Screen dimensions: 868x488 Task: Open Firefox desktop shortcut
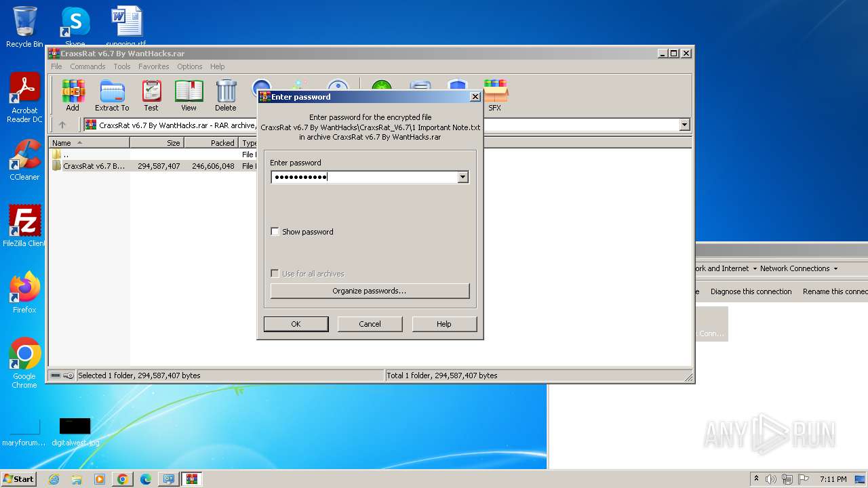coord(24,292)
